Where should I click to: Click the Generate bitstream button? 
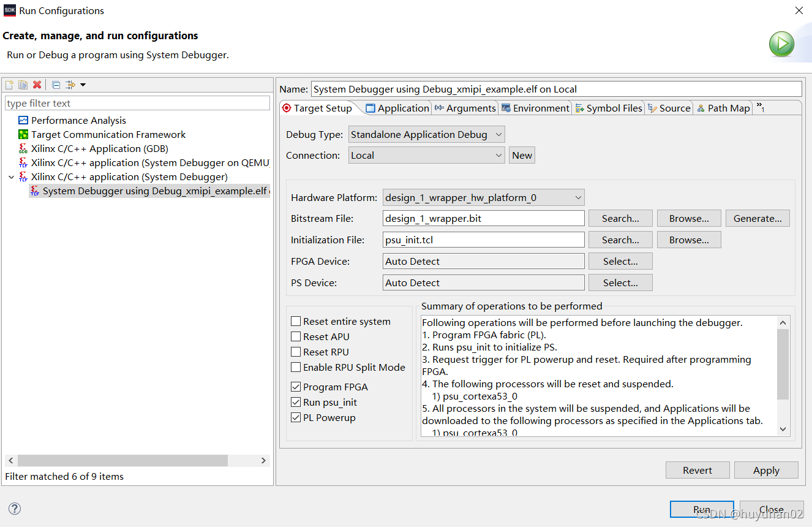coord(757,218)
